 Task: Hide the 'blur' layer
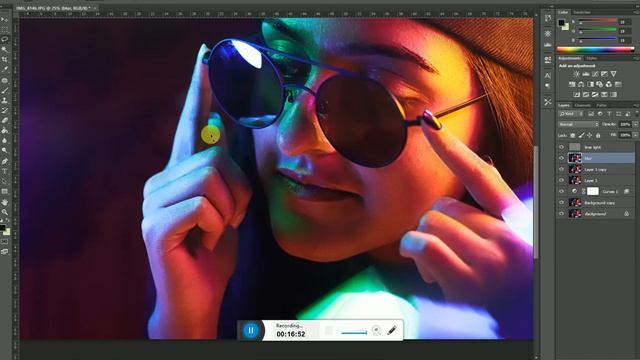(562, 158)
